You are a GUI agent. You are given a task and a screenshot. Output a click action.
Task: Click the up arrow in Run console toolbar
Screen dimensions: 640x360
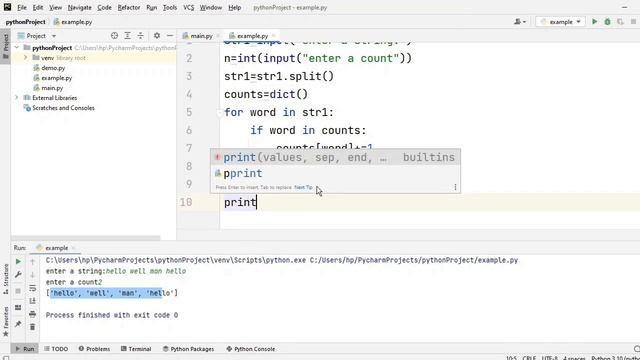click(x=33, y=262)
